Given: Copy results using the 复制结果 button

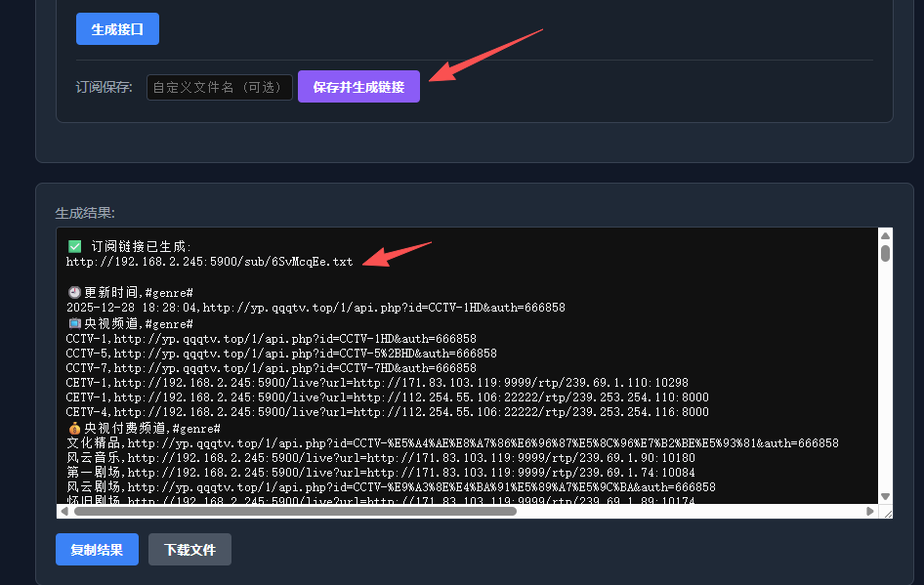Looking at the screenshot, I should coord(97,549).
